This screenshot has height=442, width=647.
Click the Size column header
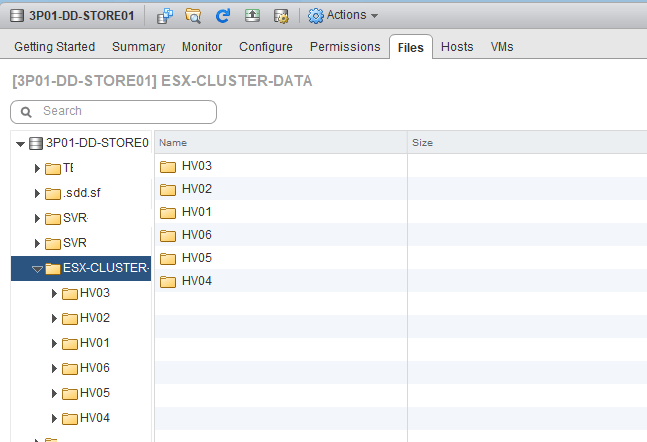tap(525, 143)
